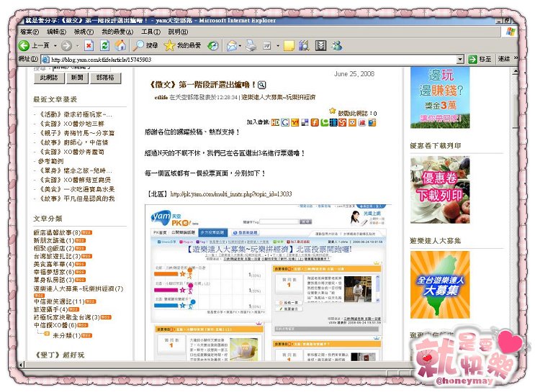The width and height of the screenshot is (535, 392).
Task: Click the green Technorati bookmark icon
Action: point(324,122)
